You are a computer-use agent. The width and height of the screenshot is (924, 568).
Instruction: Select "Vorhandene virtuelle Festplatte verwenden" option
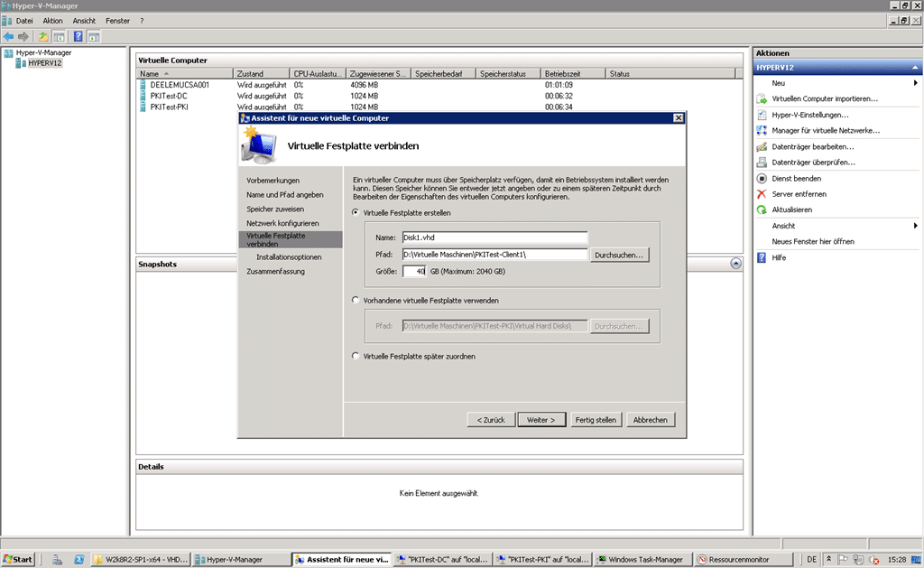(x=356, y=300)
